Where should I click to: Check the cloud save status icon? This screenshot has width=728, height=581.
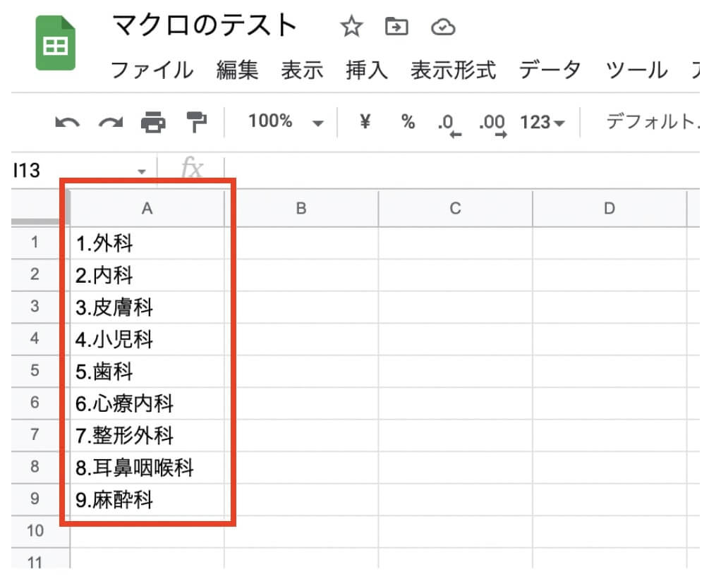pyautogui.click(x=442, y=27)
